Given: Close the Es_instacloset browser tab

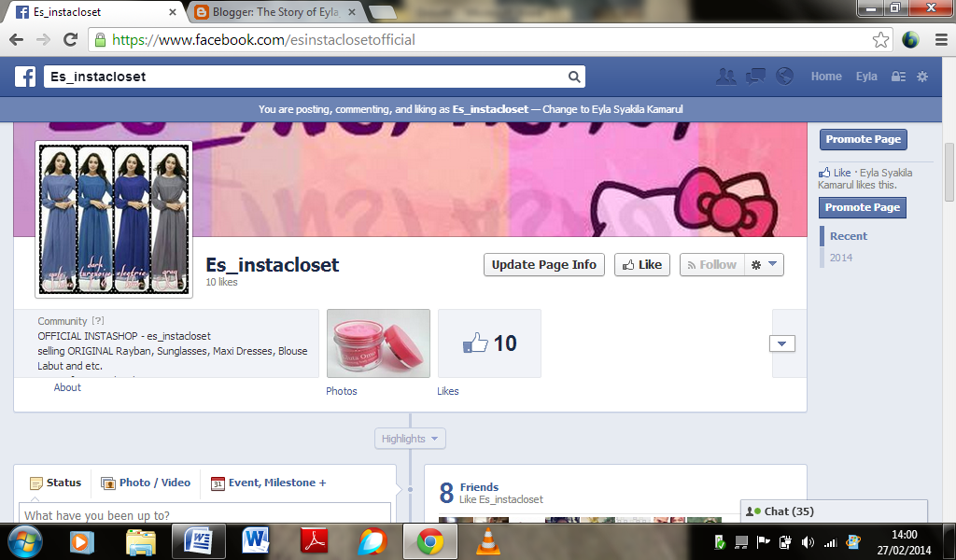Looking at the screenshot, I should tap(173, 12).
